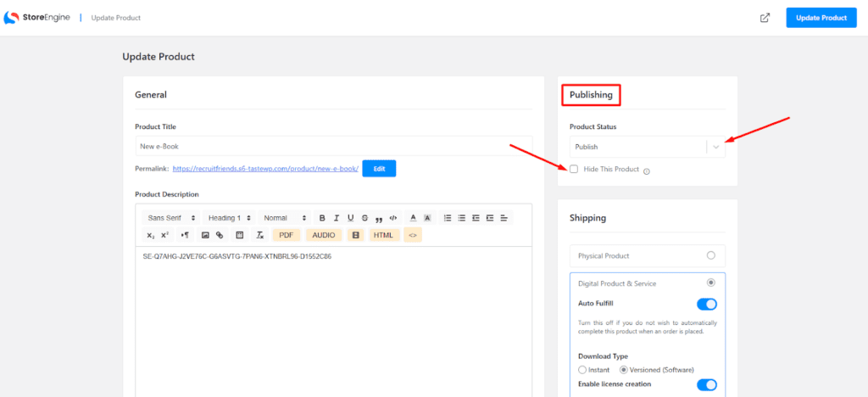Choose Versioned (Software) download type
The width and height of the screenshot is (868, 397).
623,370
